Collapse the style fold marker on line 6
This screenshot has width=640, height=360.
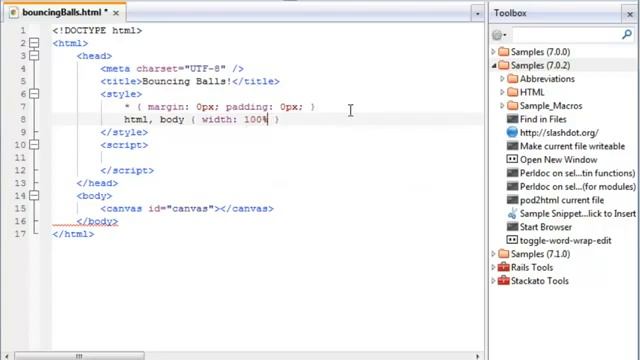[34, 94]
